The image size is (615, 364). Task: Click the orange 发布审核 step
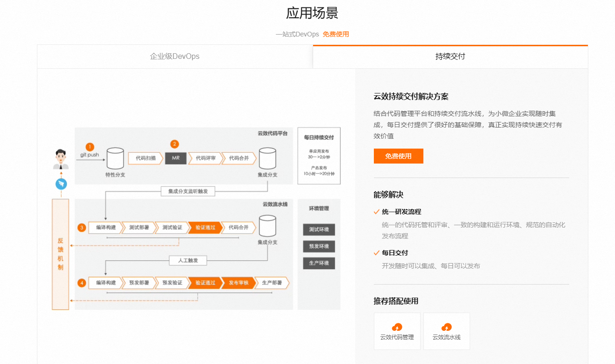point(238,283)
